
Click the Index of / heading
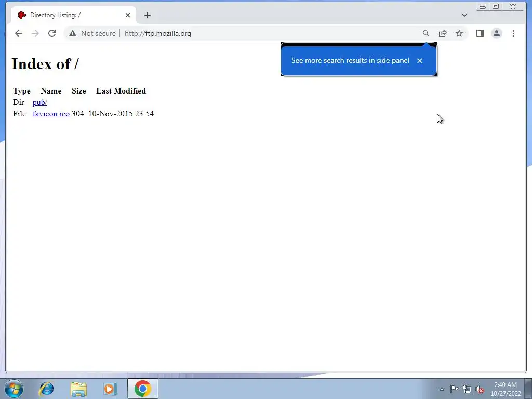coord(45,64)
